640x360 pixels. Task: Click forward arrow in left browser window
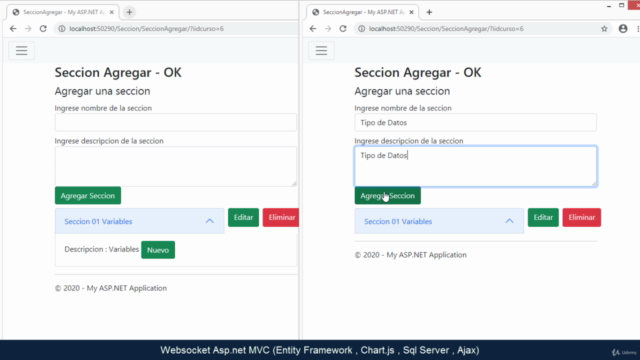28,29
